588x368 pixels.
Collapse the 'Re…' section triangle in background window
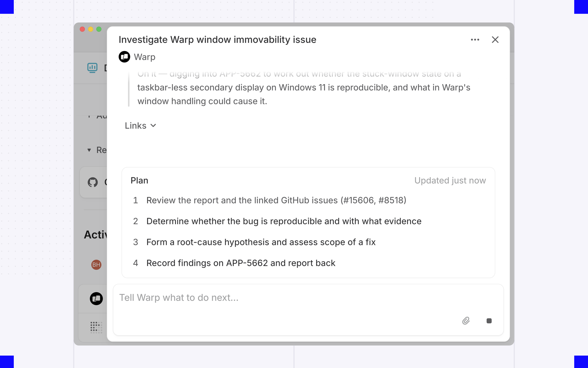[x=89, y=150]
